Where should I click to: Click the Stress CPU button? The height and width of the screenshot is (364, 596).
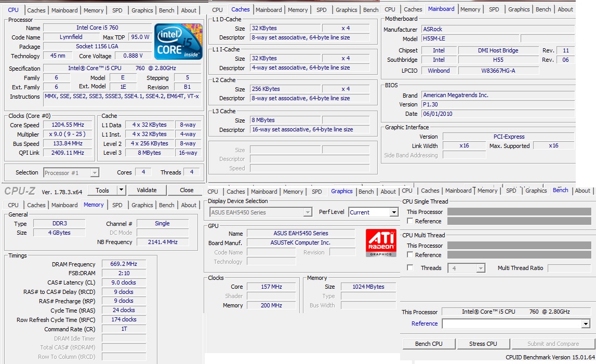483,344
